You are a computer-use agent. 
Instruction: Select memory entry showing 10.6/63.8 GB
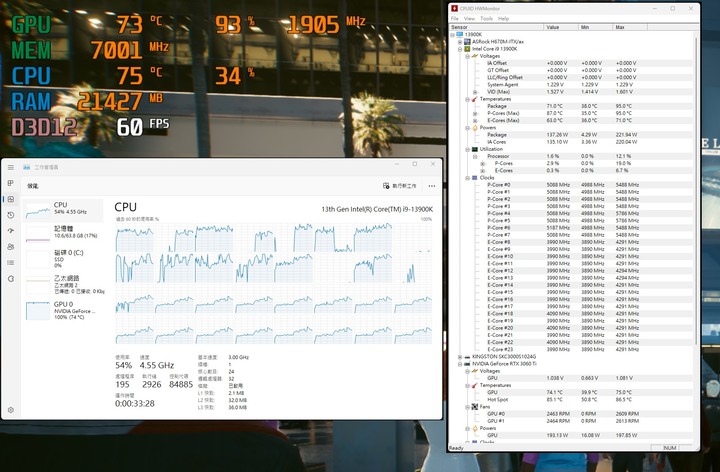(x=63, y=233)
